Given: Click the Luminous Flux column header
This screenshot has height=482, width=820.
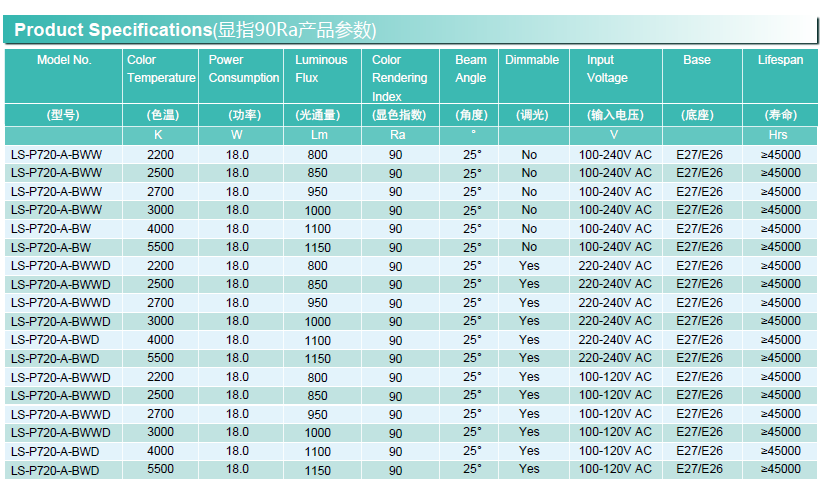Looking at the screenshot, I should tap(321, 69).
